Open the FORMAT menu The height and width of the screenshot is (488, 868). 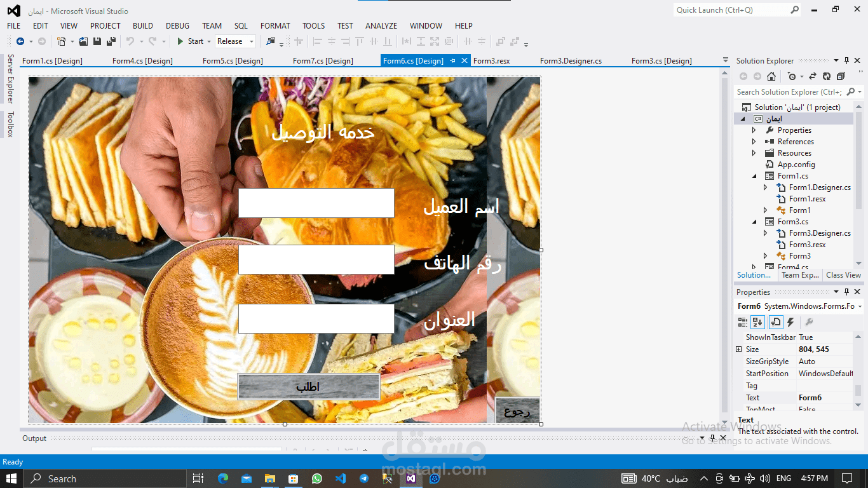[x=275, y=26]
